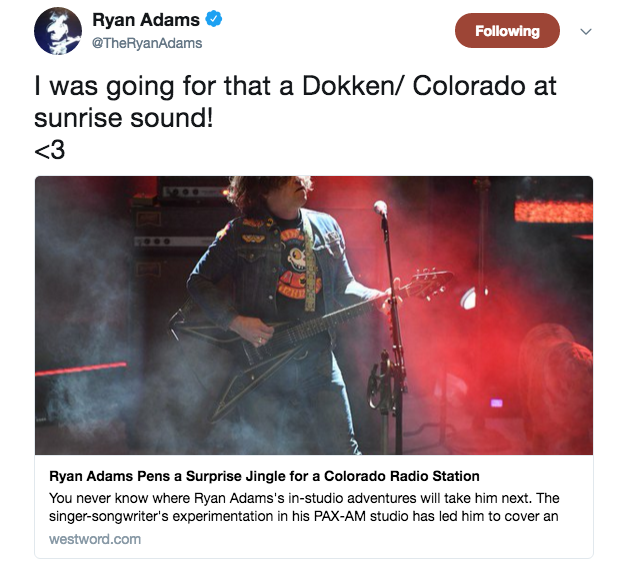This screenshot has height=565, width=619.
Task: Click the article description text
Action: [304, 507]
